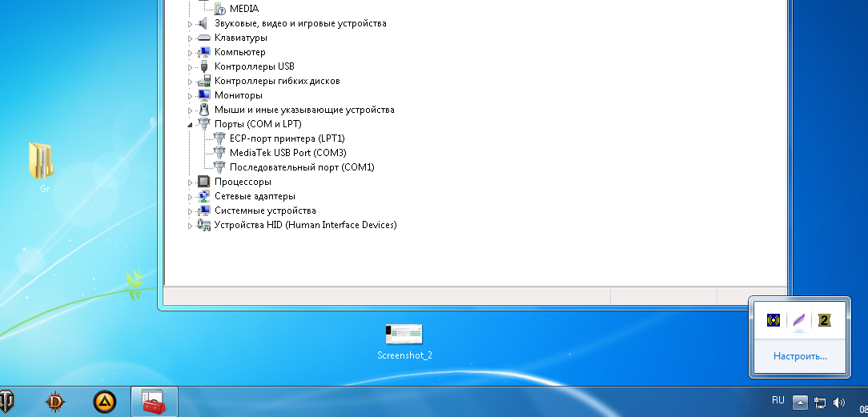Click the number 2 tray icon in popup
868x417 pixels.
coord(824,319)
